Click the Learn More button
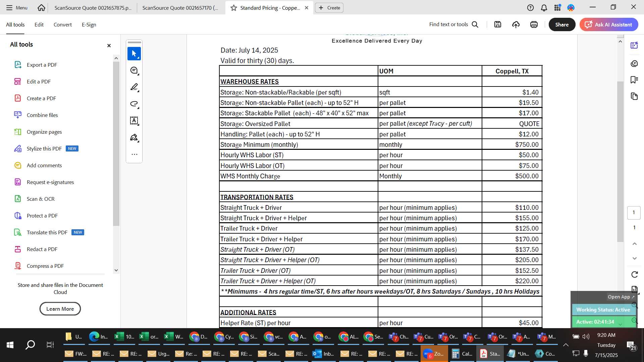This screenshot has width=644, height=362. [x=60, y=309]
